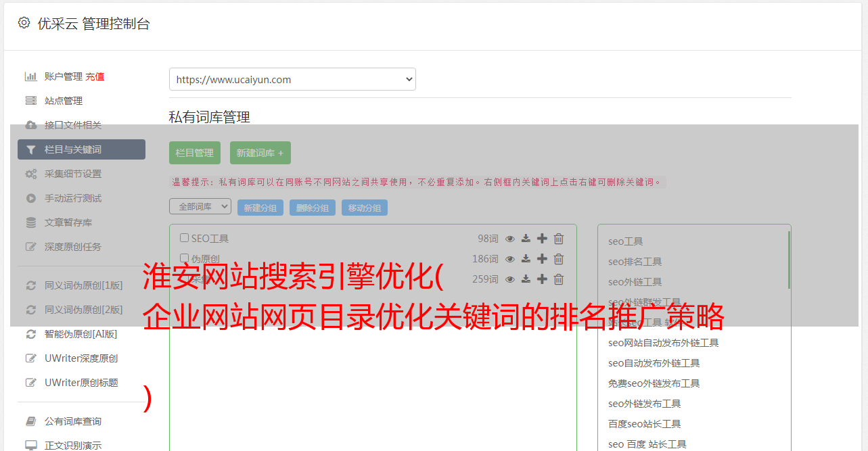
Task: Click database icon for 文章暂存库
Action: pos(30,222)
